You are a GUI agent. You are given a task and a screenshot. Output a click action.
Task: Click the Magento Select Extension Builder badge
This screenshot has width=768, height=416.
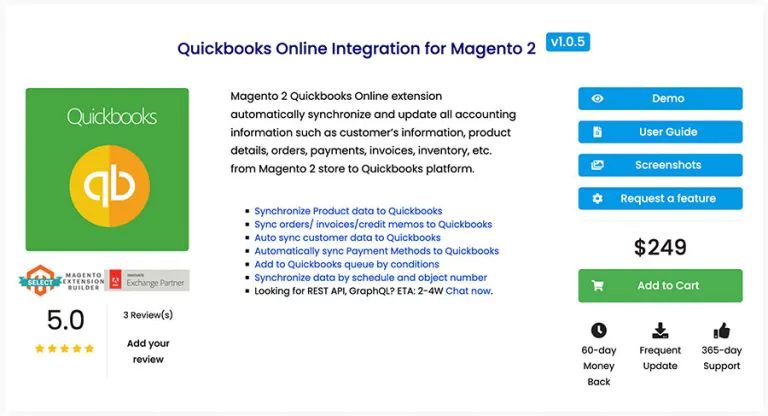(x=62, y=280)
